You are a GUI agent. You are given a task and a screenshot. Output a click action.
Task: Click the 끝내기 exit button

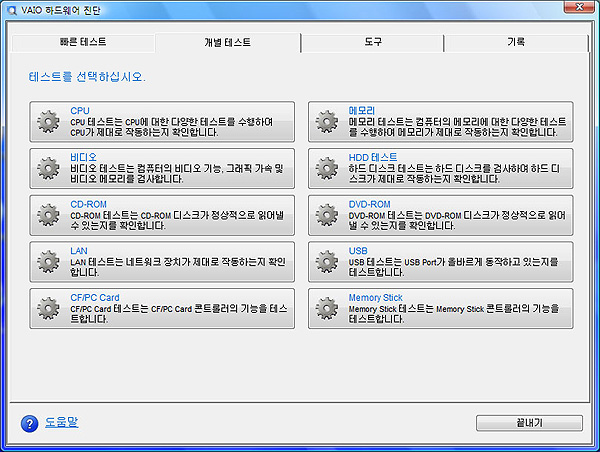(529, 423)
